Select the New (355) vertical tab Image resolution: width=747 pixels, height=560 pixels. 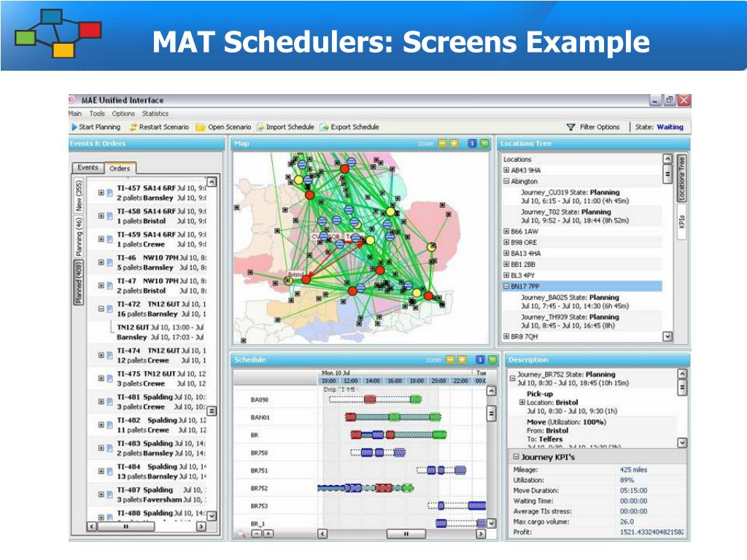tap(79, 195)
